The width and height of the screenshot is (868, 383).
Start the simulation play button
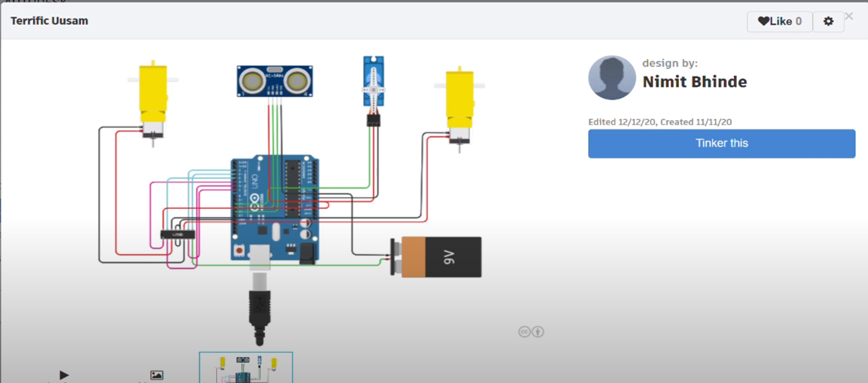pyautogui.click(x=64, y=375)
